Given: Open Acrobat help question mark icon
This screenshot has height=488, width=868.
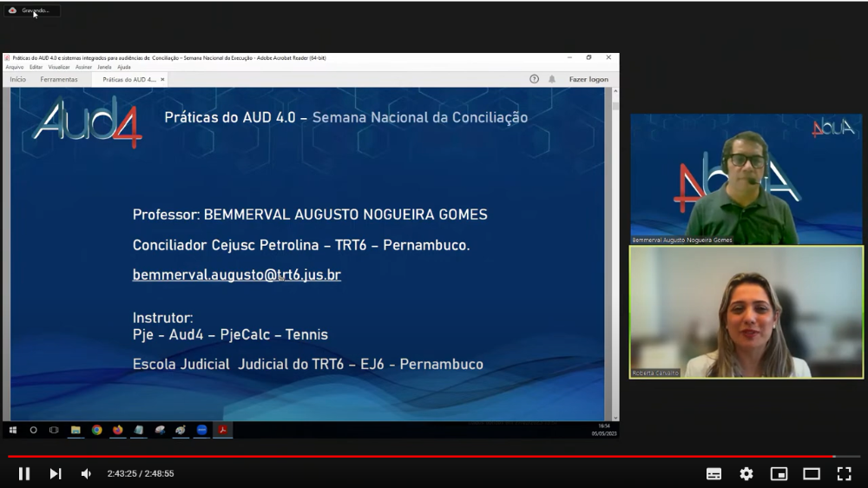Looking at the screenshot, I should click(x=535, y=79).
